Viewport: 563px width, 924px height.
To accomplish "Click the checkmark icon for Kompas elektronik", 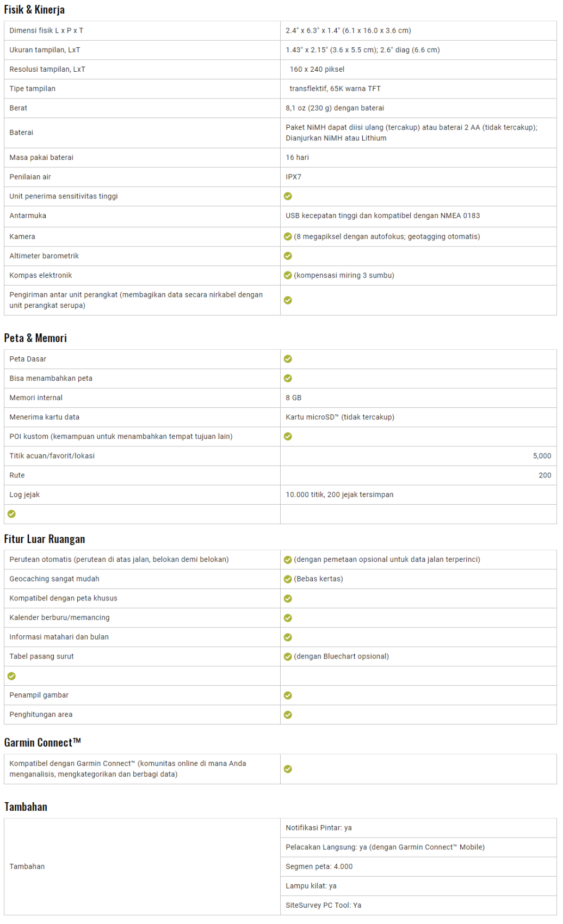I will [x=288, y=275].
